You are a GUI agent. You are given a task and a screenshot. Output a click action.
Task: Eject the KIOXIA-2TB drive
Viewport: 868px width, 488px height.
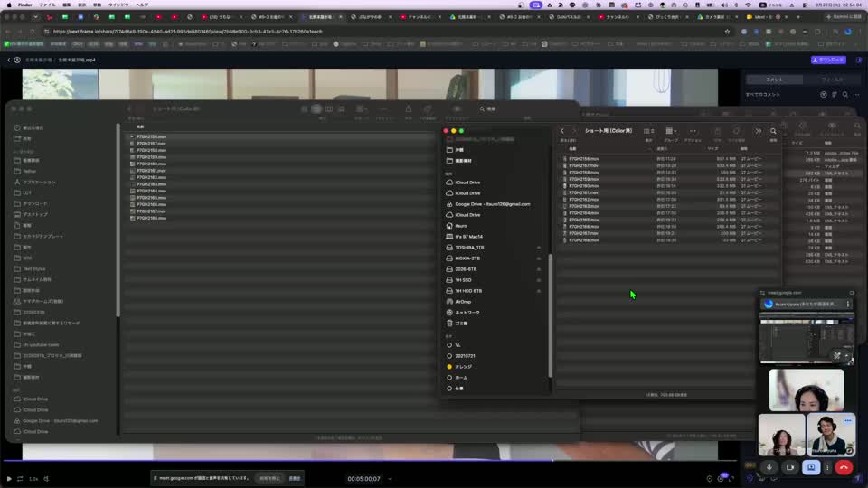tap(539, 258)
